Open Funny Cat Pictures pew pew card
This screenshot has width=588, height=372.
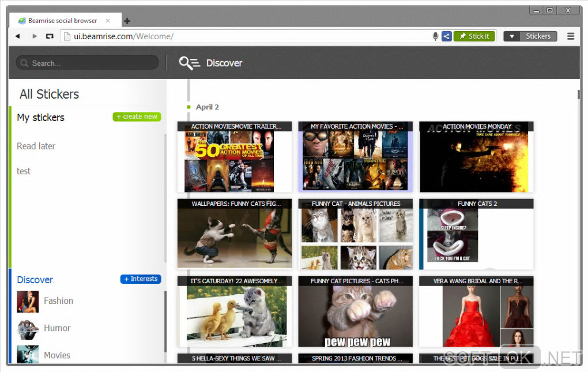[x=356, y=311]
